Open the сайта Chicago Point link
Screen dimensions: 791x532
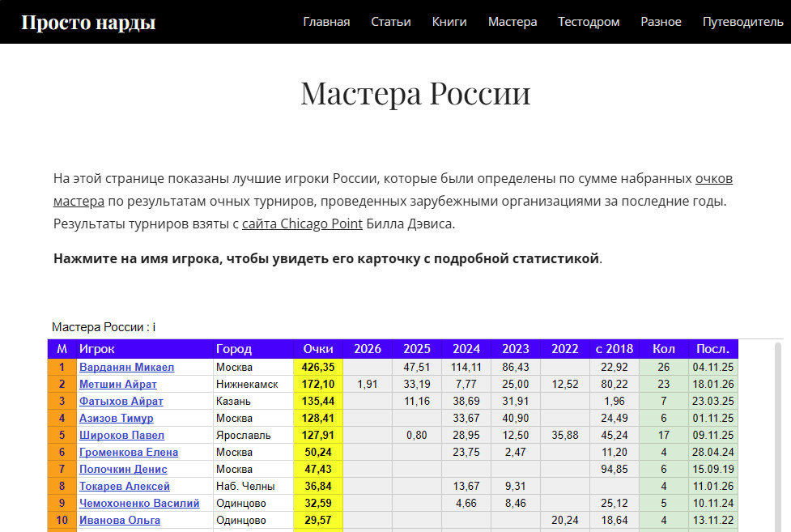pos(301,223)
